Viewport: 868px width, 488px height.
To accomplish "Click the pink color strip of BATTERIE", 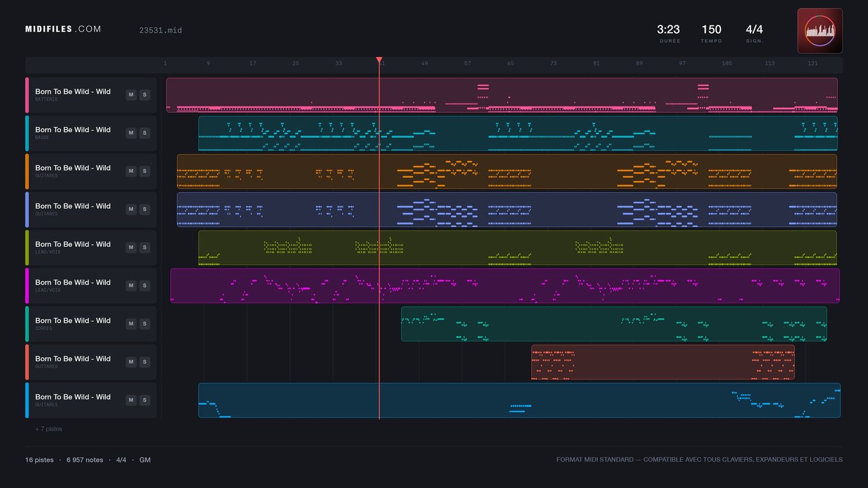I will pos(27,95).
